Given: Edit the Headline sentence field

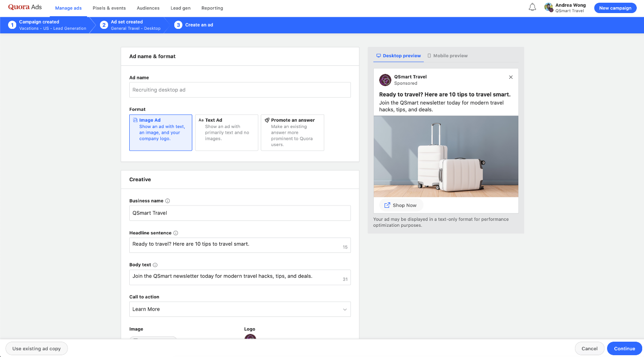Looking at the screenshot, I should pyautogui.click(x=240, y=245).
